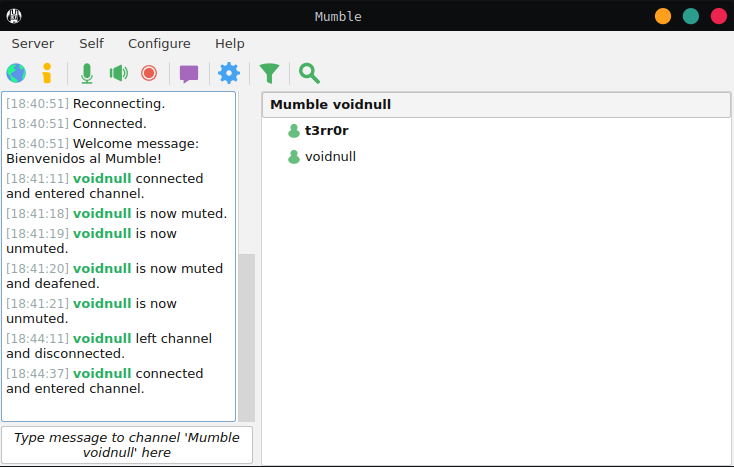
Task: Select user t3rr0r in channel tree
Action: click(326, 130)
